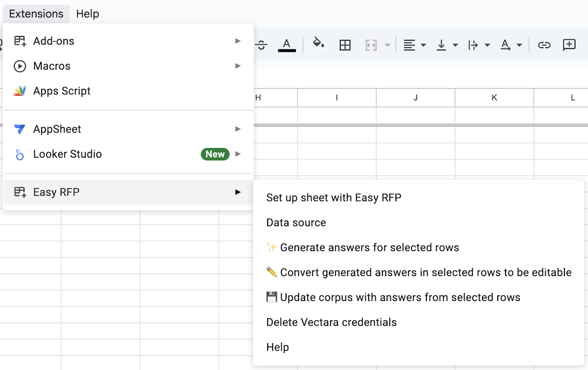Image resolution: width=588 pixels, height=370 pixels.
Task: Open Help in Easy RFP submenu
Action: click(419, 347)
